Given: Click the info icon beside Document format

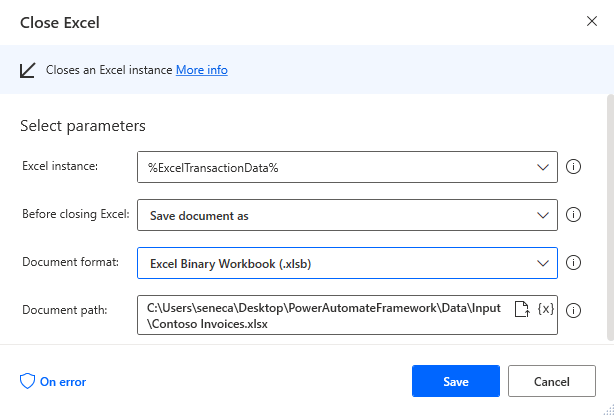Looking at the screenshot, I should 573,263.
